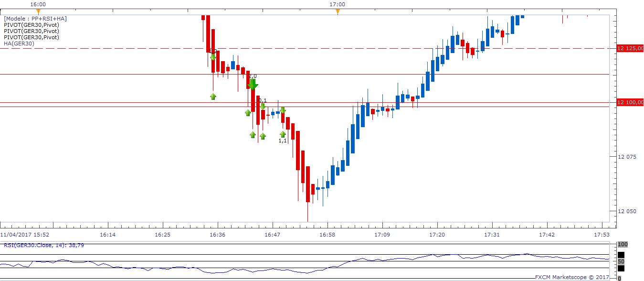Click the red 12 125,00 price label
Viewport: 644px width, 281px height.
point(630,48)
